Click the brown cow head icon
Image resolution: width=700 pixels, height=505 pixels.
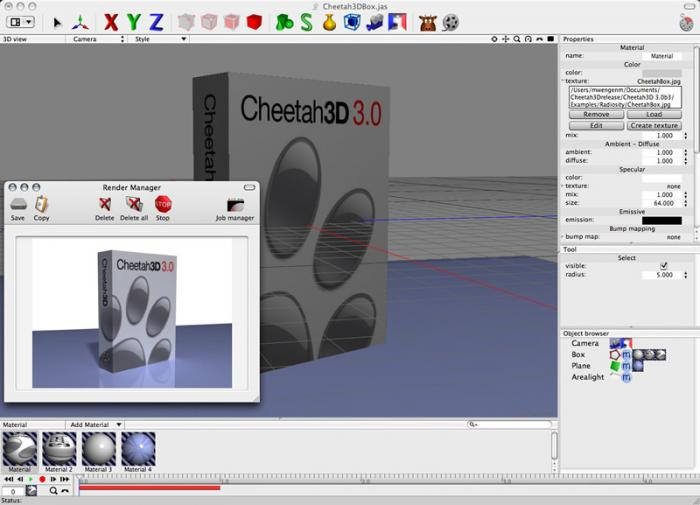[428, 22]
